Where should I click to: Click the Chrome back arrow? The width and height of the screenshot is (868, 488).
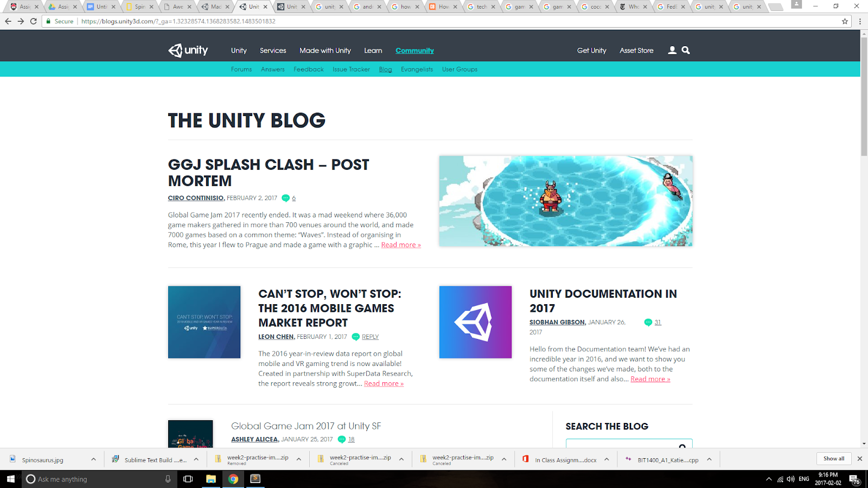tap(8, 21)
